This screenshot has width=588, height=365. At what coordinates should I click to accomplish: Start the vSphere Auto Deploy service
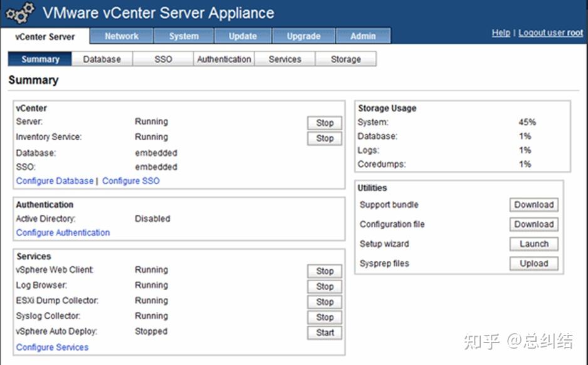click(325, 332)
